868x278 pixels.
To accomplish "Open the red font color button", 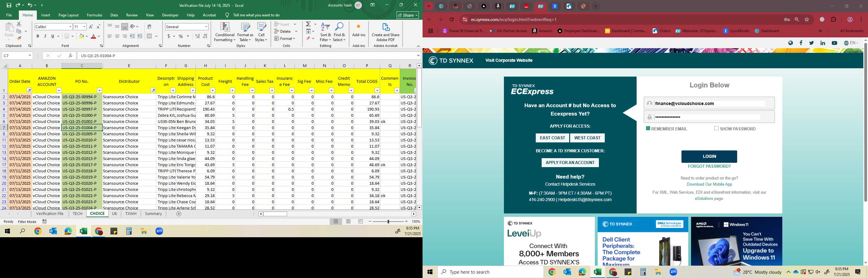I will coord(94,36).
